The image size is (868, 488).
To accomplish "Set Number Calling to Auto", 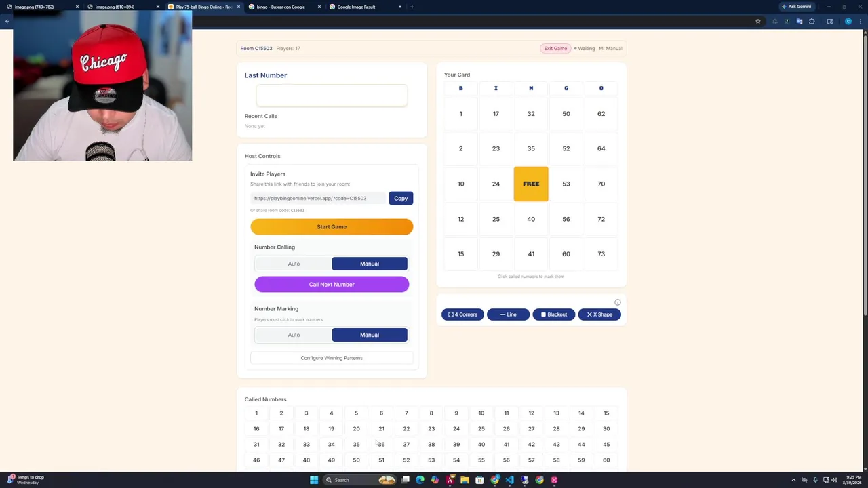I will [294, 264].
